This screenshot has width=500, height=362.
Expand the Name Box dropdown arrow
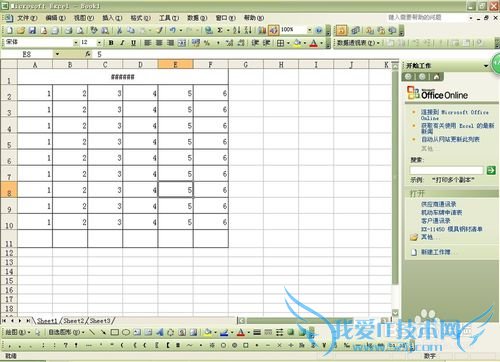pyautogui.click(x=57, y=54)
